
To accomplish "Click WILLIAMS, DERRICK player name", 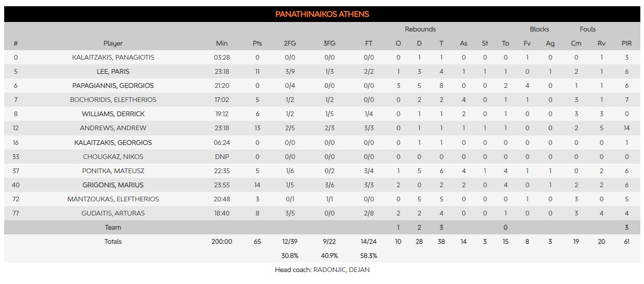I will point(113,114).
